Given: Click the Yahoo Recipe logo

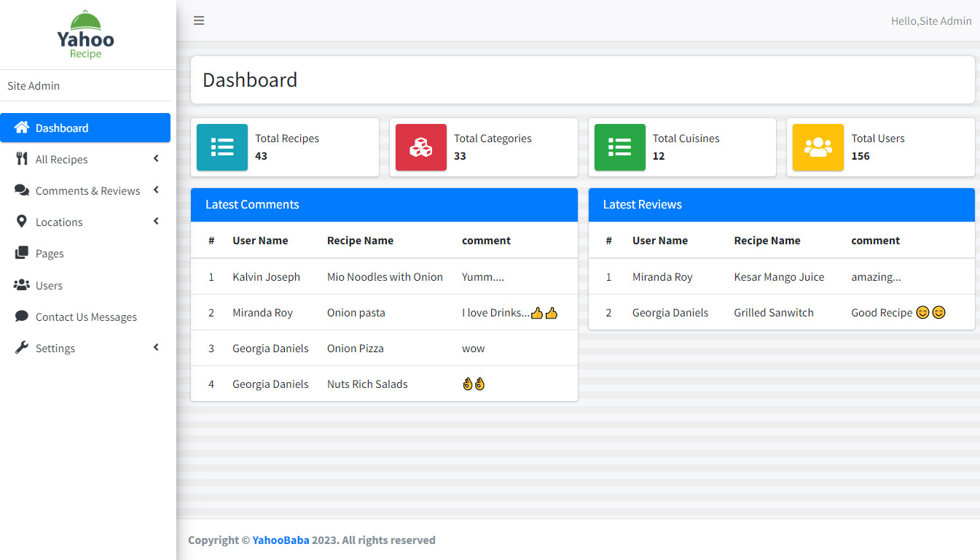Looking at the screenshot, I should (86, 35).
